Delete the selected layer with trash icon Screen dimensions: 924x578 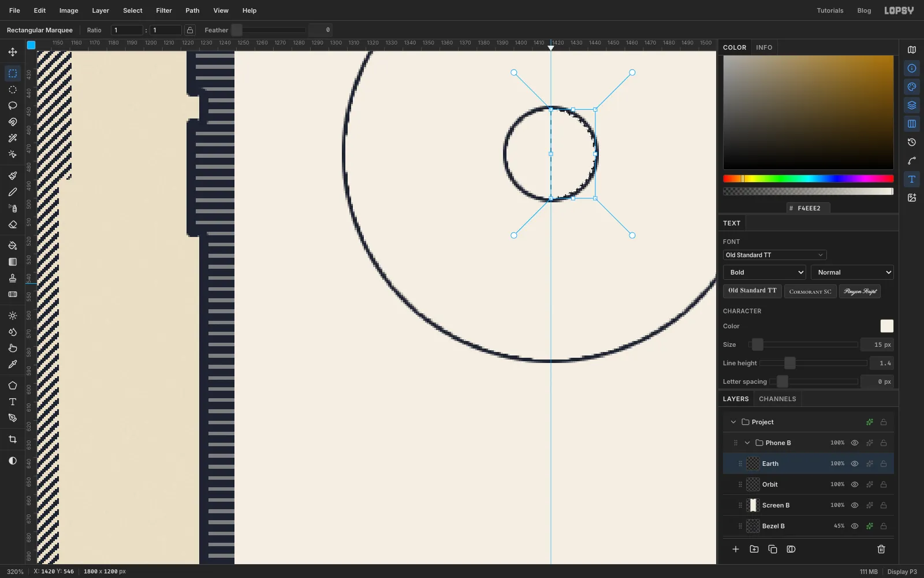pyautogui.click(x=881, y=549)
